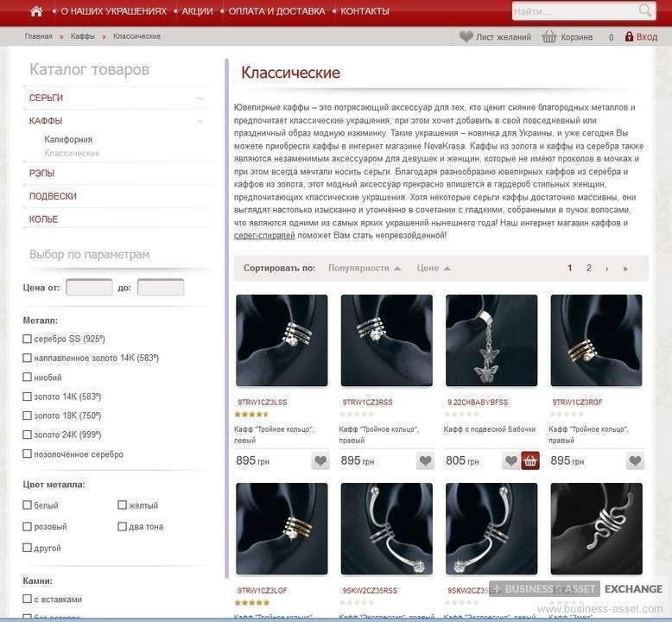The width and height of the screenshot is (672, 622).
Task: Open the snake-shaped cuff thumbnail
Action: click(x=596, y=529)
